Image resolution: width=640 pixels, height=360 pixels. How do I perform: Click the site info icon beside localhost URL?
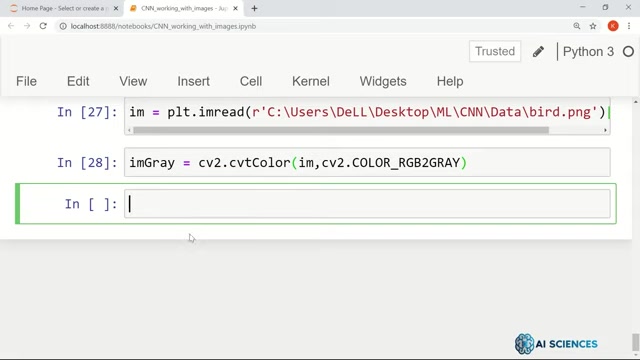click(63, 26)
